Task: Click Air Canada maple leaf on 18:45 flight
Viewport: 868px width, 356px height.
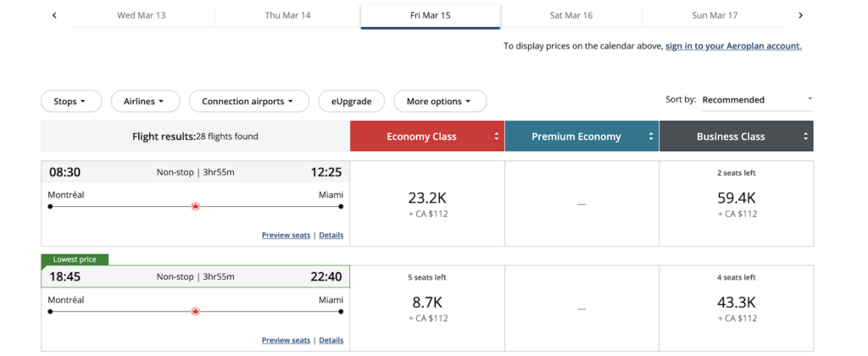Action: tap(196, 311)
